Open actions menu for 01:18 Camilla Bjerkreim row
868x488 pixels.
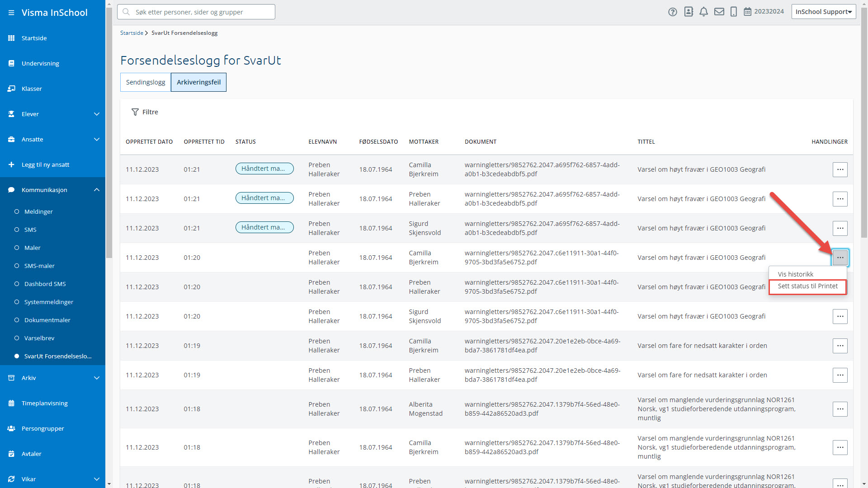[x=840, y=447]
